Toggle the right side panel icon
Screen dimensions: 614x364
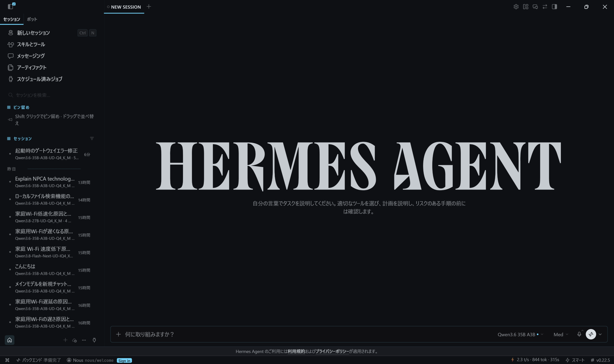tap(554, 7)
